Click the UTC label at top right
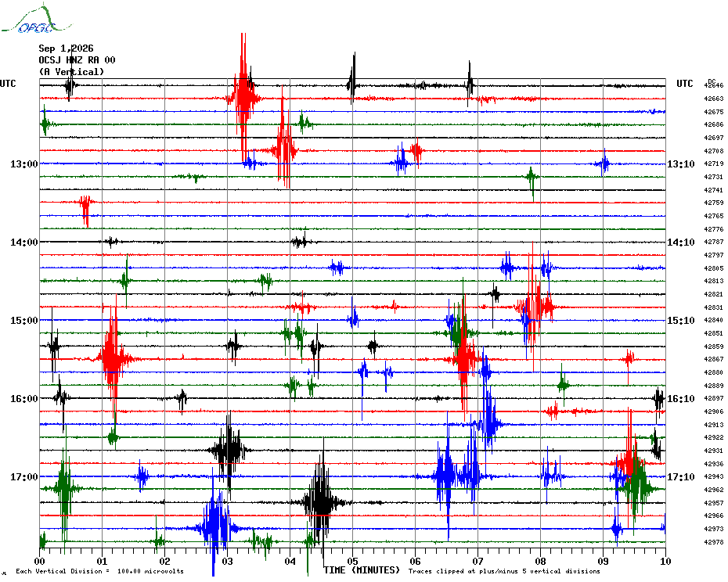Screen dimensions: 728x582 click(684, 84)
